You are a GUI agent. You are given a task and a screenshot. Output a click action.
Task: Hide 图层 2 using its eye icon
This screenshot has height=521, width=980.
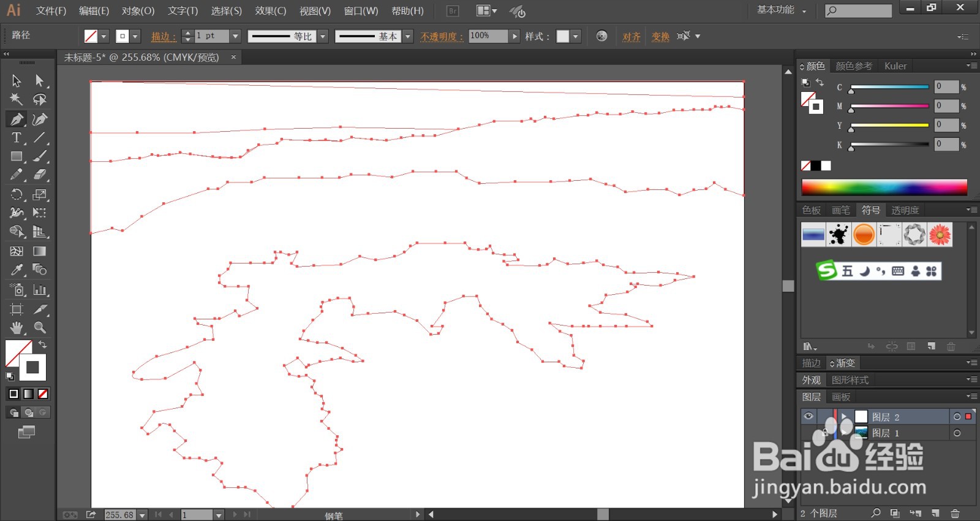(x=809, y=416)
